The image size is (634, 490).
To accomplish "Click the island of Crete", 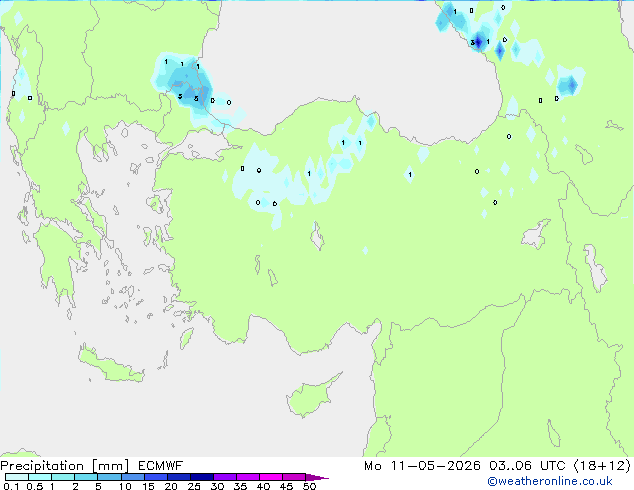I will pyautogui.click(x=110, y=365).
